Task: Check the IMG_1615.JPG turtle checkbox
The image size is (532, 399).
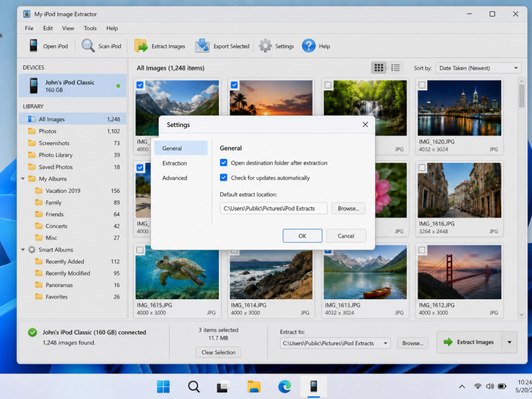Action: [x=140, y=250]
